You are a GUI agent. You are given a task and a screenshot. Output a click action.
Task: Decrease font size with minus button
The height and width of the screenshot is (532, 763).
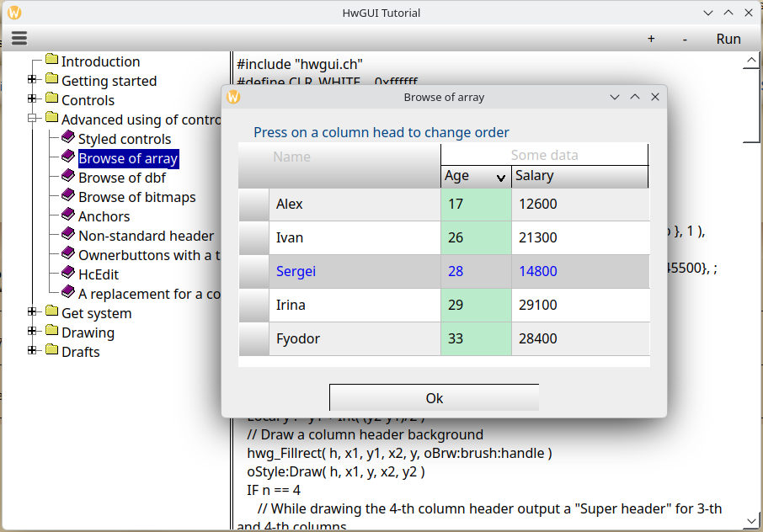coord(685,39)
